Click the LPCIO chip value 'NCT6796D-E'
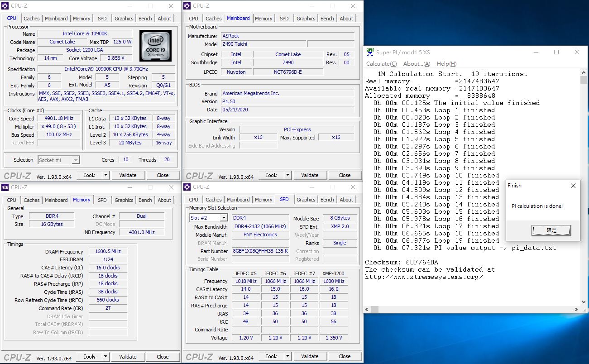This screenshot has height=364, width=589. point(288,72)
